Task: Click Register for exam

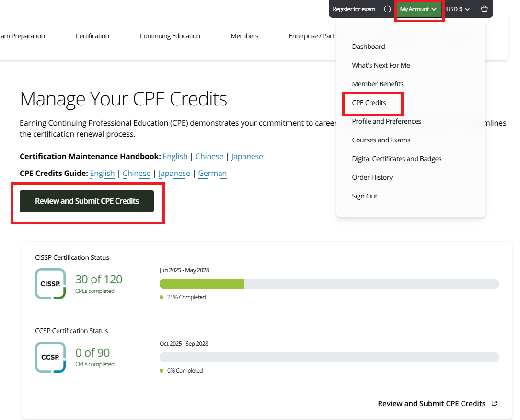Action: 354,9
